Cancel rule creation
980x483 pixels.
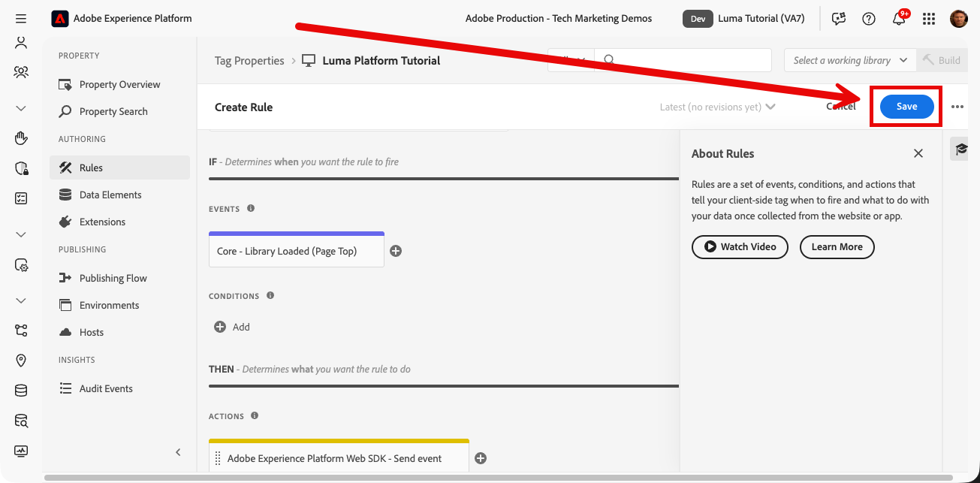[x=841, y=107]
